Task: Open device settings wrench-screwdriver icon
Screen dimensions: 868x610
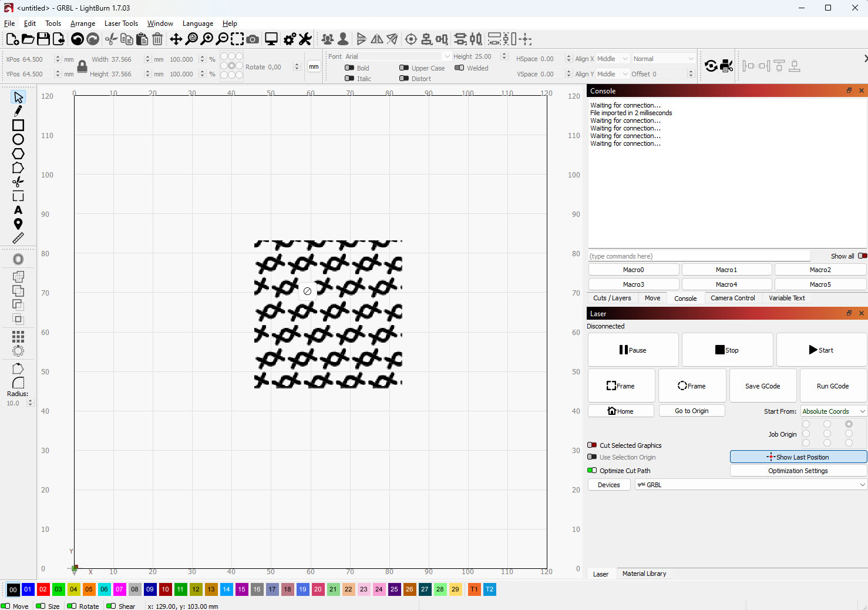Action: coord(305,39)
